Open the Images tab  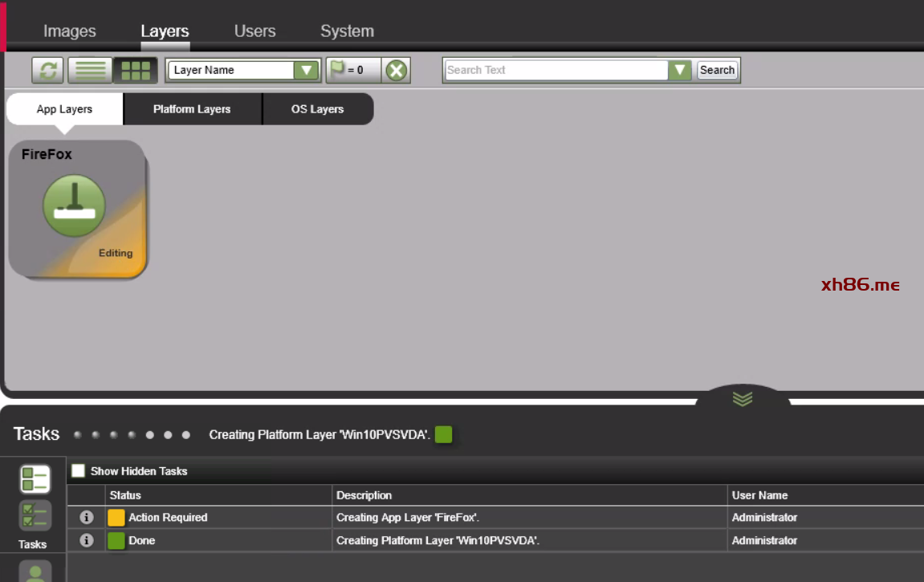click(69, 31)
